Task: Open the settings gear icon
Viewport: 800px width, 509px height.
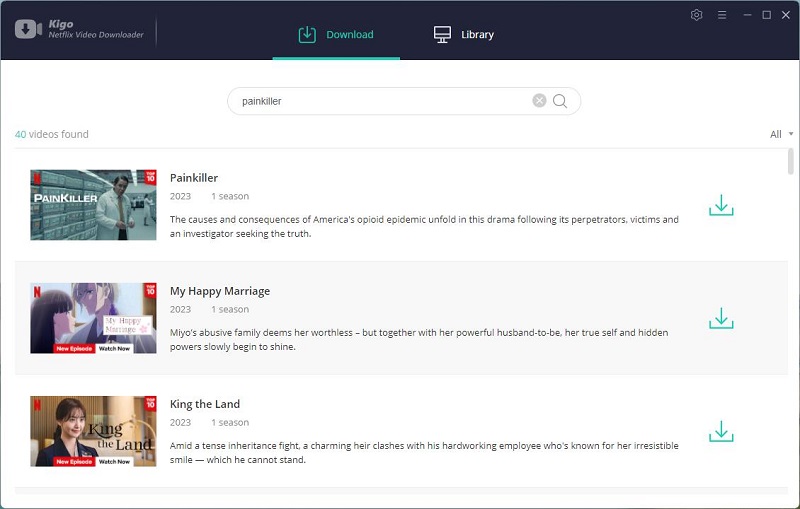Action: point(696,15)
